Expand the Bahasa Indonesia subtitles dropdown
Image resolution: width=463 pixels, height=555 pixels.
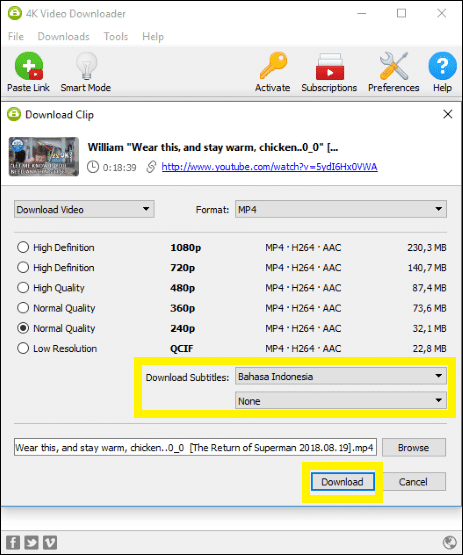(x=341, y=376)
